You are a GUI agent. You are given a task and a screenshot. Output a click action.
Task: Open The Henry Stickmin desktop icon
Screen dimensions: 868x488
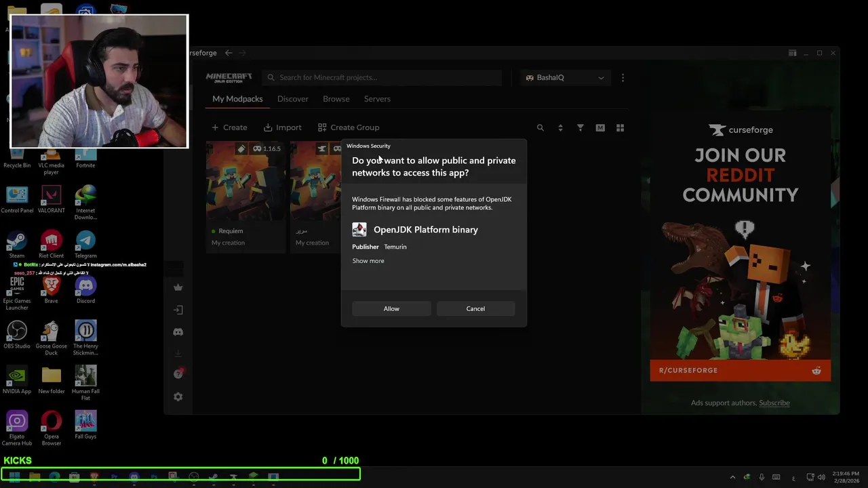click(85, 338)
